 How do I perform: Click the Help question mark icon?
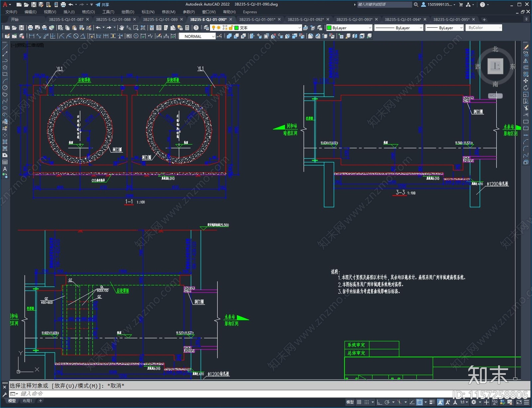point(196,28)
